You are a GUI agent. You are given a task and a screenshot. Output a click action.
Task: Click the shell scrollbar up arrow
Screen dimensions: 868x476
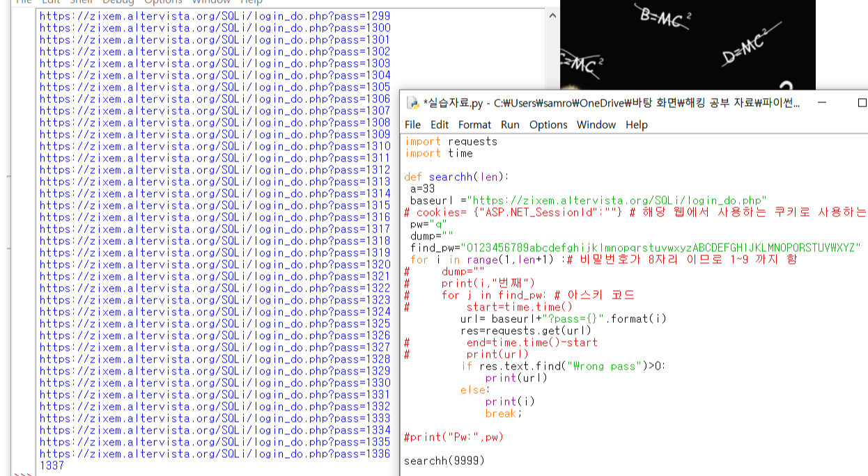(552, 15)
